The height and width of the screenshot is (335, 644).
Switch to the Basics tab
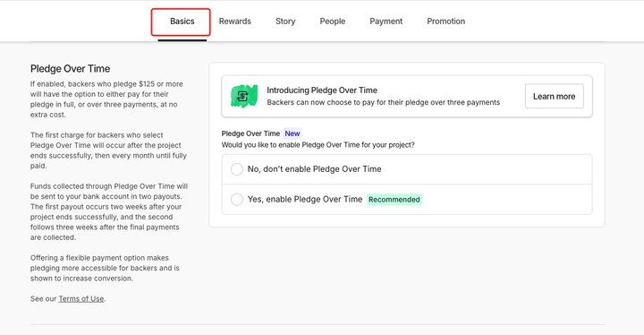click(182, 21)
